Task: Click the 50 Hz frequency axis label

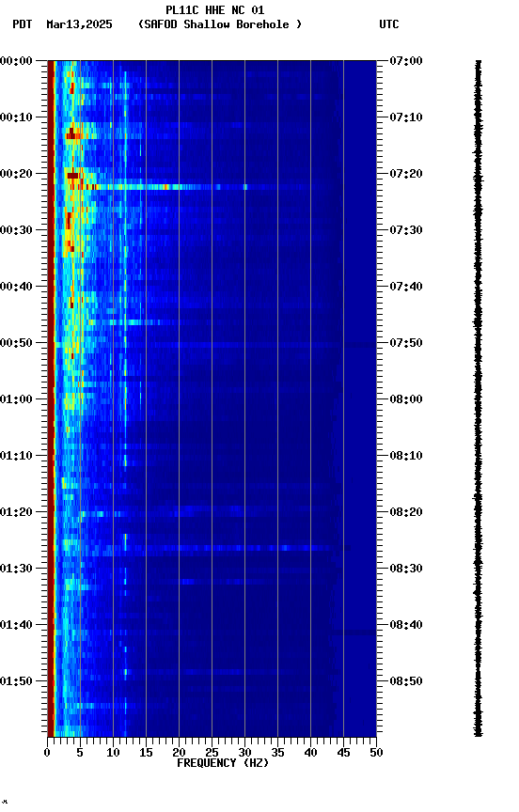Action: tap(377, 753)
